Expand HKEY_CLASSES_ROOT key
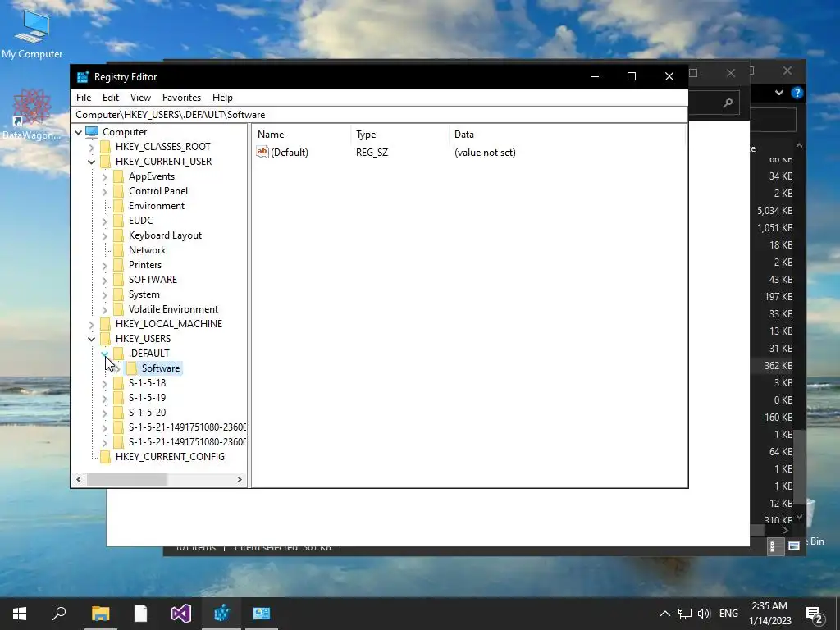The image size is (840, 630). (92, 147)
